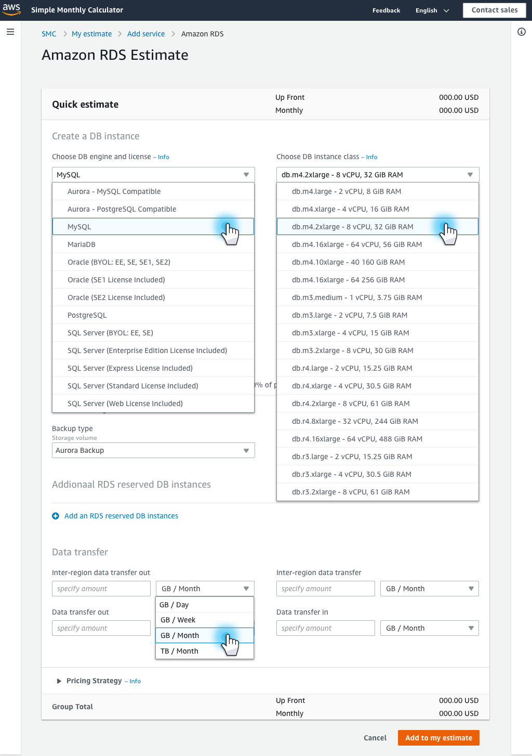Open the Backup type Aurora Backup dropdown
Screen dimensions: 532x756
(x=153, y=450)
